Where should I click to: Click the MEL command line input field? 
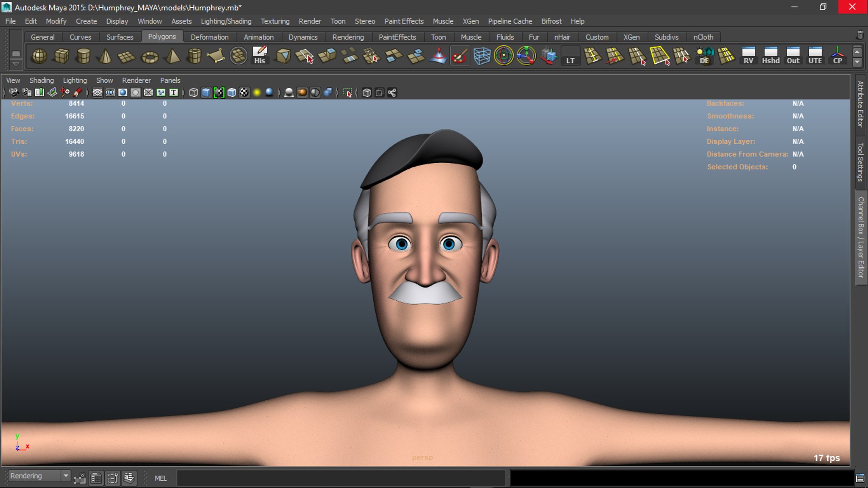click(x=341, y=478)
